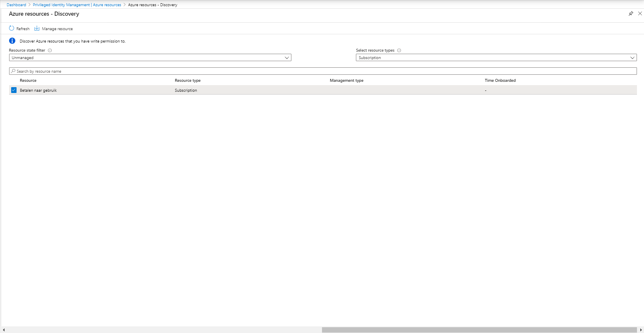Close the Azure resources Discovery blade

click(640, 14)
